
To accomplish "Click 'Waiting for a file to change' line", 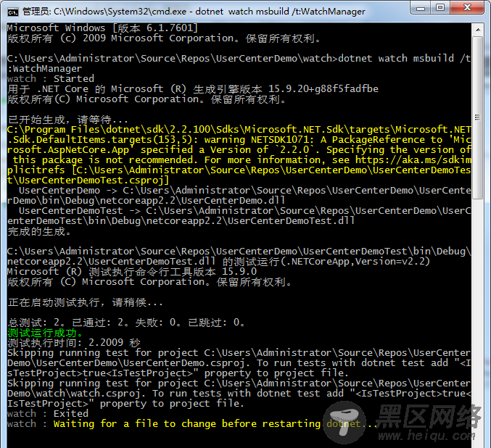I will (x=191, y=424).
